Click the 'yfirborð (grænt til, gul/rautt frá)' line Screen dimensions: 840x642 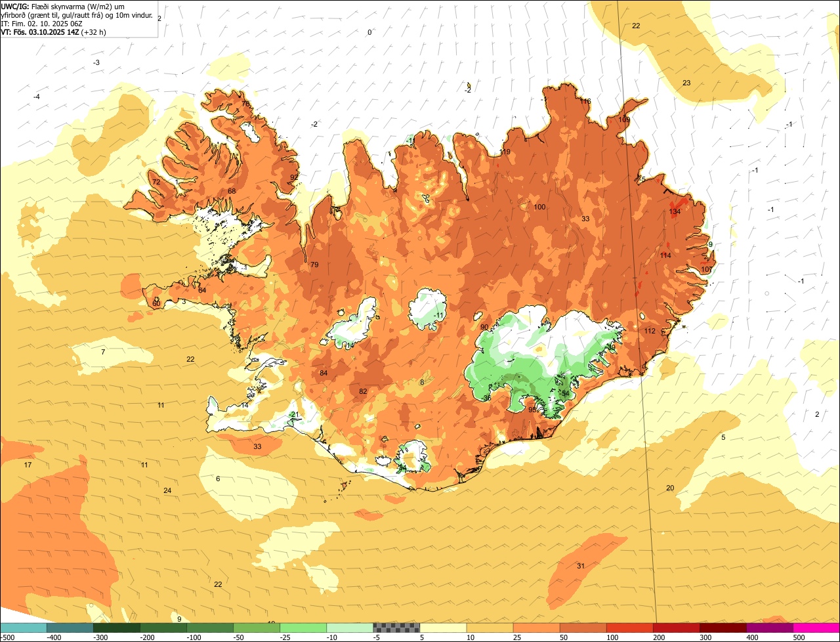[77, 15]
